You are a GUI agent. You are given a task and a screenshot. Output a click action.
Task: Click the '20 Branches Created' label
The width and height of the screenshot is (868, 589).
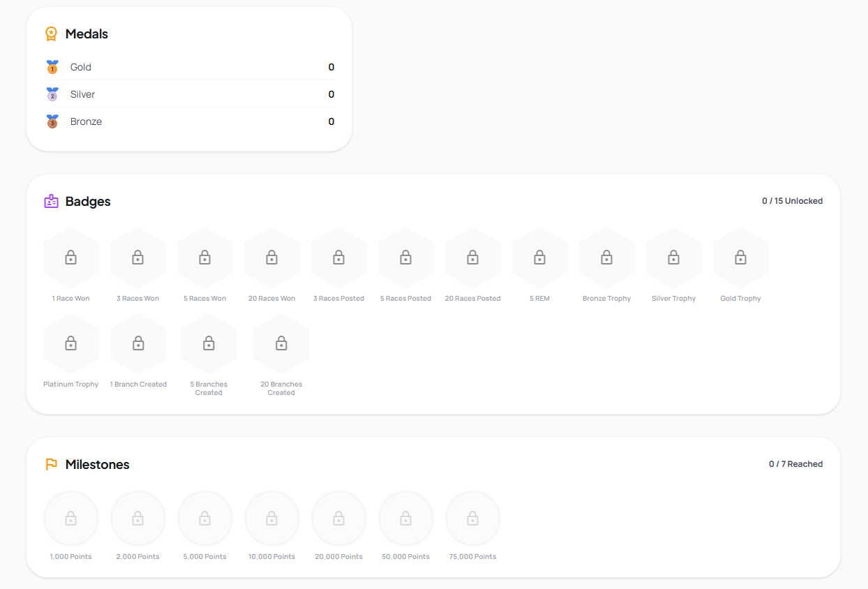281,389
